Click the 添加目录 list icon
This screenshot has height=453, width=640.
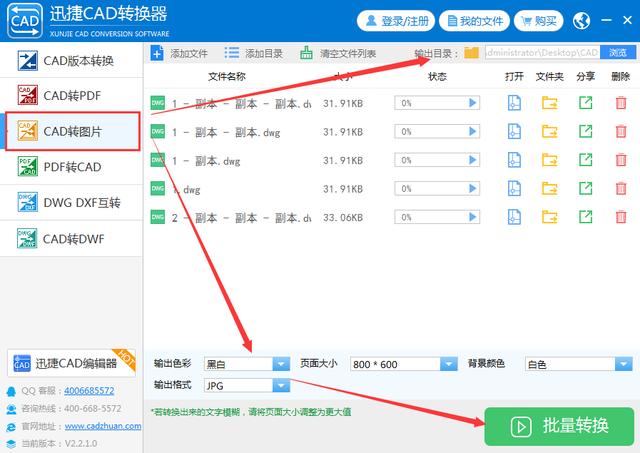click(x=231, y=53)
